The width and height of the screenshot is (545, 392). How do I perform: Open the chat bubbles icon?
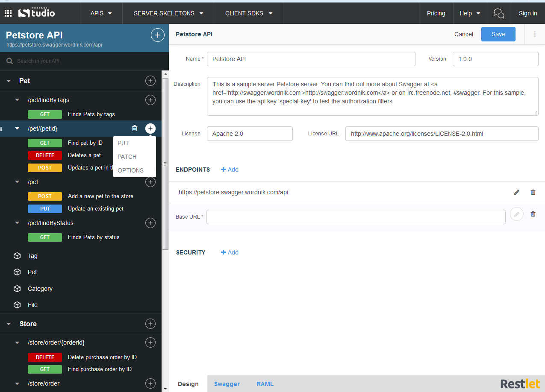point(499,13)
